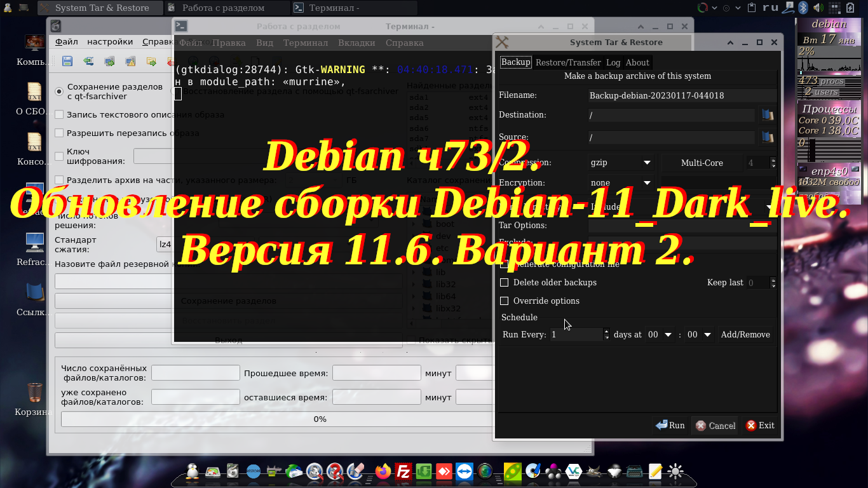Open the clipboard tray icon
This screenshot has width=868, height=488.
point(752,8)
